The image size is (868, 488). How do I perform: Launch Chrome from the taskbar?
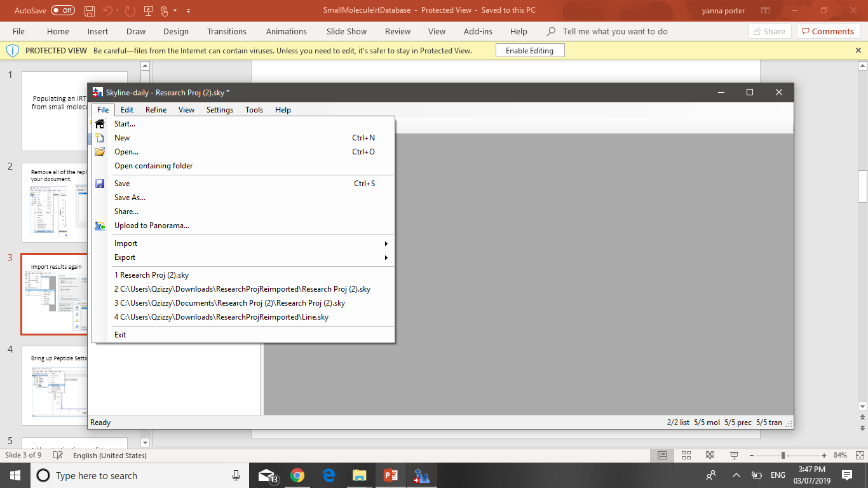point(297,475)
